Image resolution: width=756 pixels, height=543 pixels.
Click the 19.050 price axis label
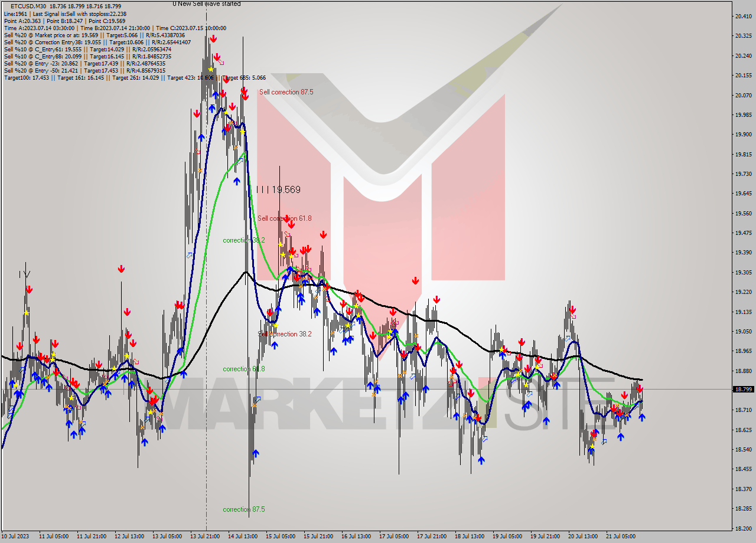[x=743, y=331]
